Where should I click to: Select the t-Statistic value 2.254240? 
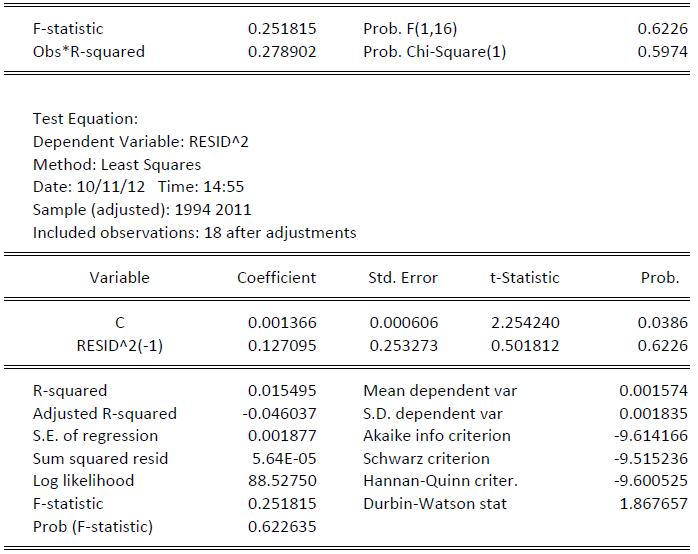[x=525, y=324]
